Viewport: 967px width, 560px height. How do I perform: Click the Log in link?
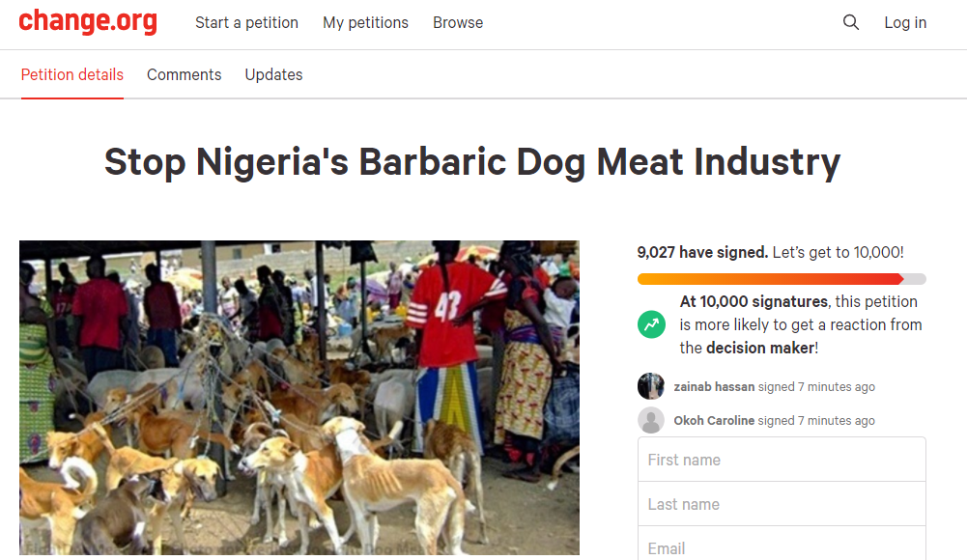click(905, 22)
